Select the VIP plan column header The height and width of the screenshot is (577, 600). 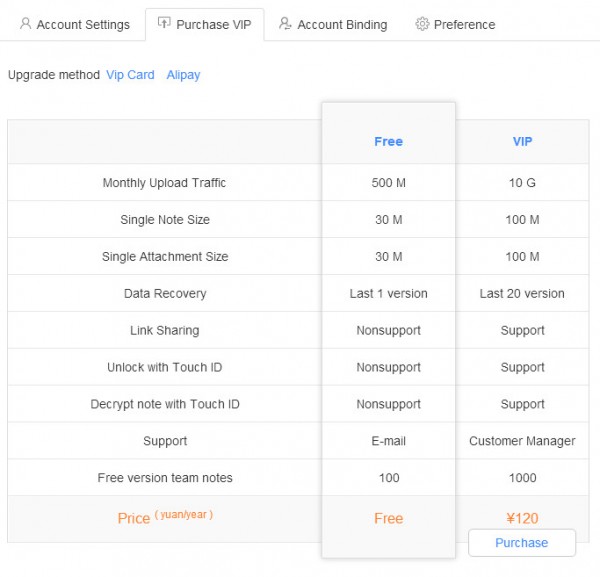tap(522, 142)
